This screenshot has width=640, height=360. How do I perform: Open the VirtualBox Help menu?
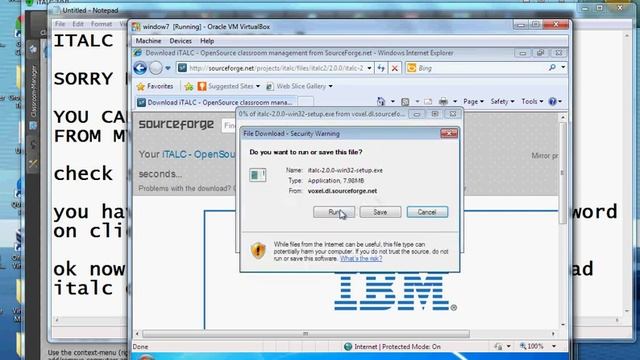coord(207,41)
